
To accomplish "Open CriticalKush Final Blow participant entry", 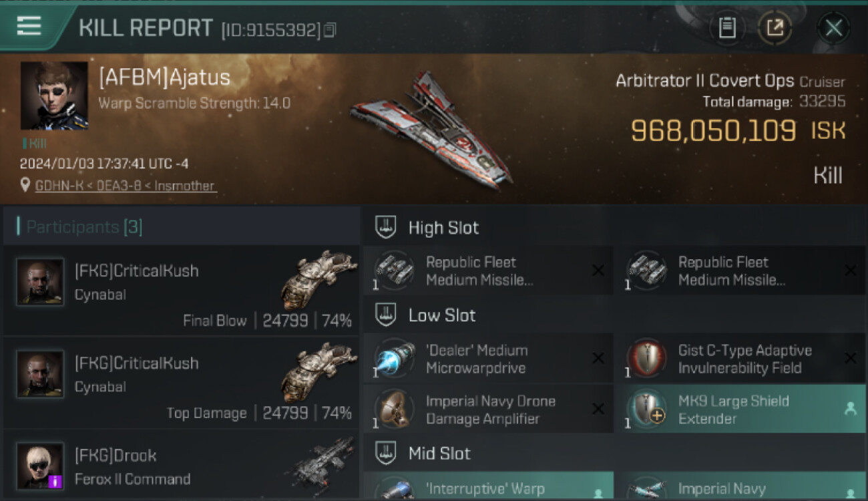I will 181,291.
